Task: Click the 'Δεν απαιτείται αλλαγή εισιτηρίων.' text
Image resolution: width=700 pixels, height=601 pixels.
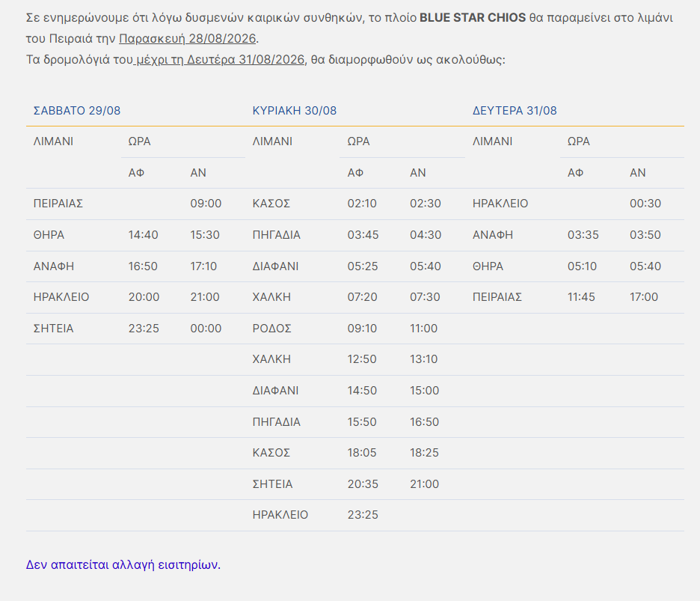Action: click(x=123, y=565)
